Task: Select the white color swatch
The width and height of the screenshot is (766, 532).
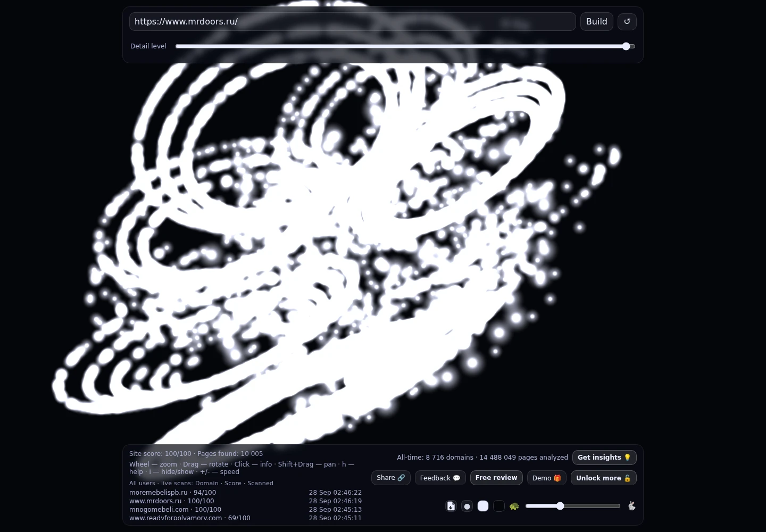Action: (483, 506)
